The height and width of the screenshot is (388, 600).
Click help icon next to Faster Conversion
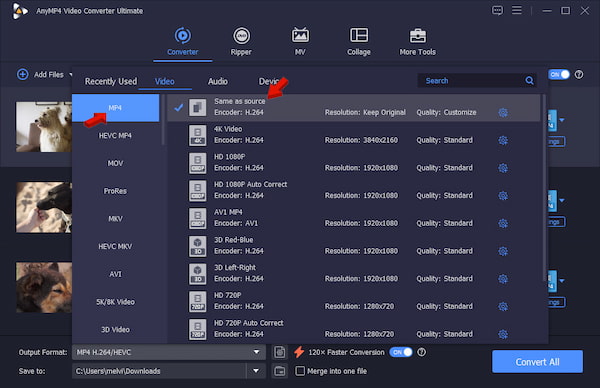click(421, 352)
